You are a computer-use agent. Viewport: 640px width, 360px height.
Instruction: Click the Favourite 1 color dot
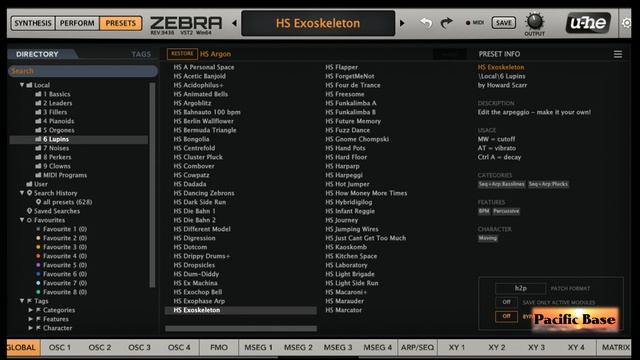click(x=38, y=229)
